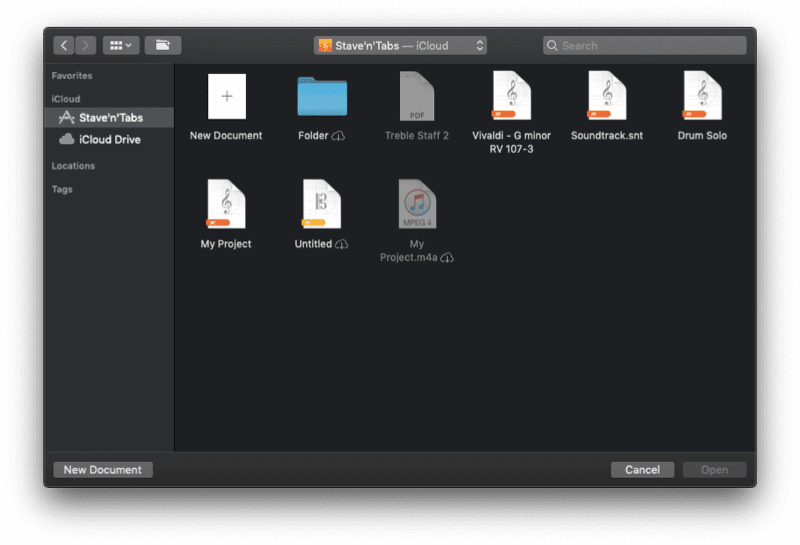Select iCloud Drive in the sidebar
Screen dimensions: 800x545
[x=109, y=139]
